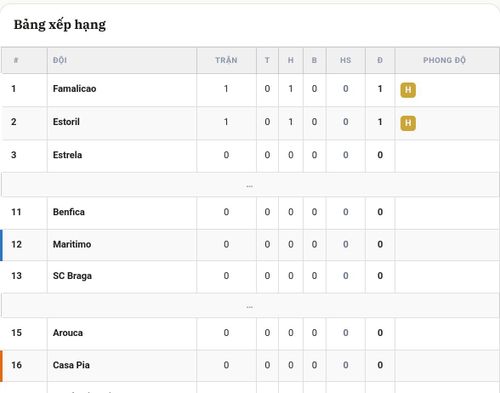Click the rank number column header

[16, 60]
